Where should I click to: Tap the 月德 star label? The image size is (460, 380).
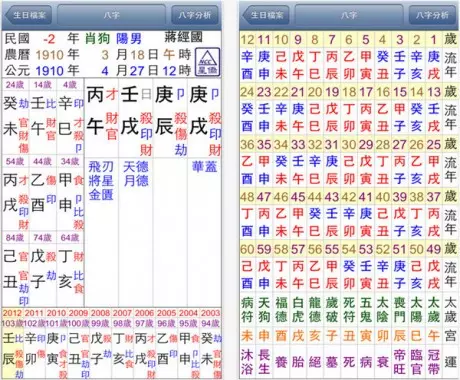136,181
